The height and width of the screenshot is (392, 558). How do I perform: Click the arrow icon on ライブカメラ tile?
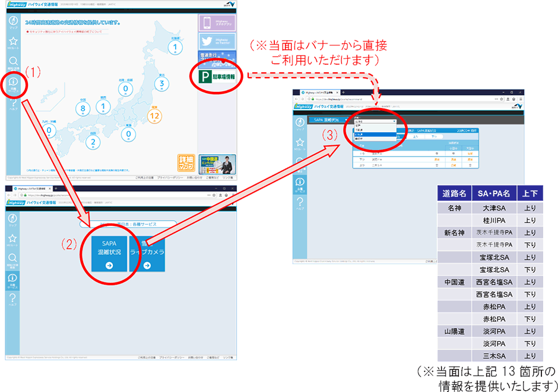tap(147, 266)
